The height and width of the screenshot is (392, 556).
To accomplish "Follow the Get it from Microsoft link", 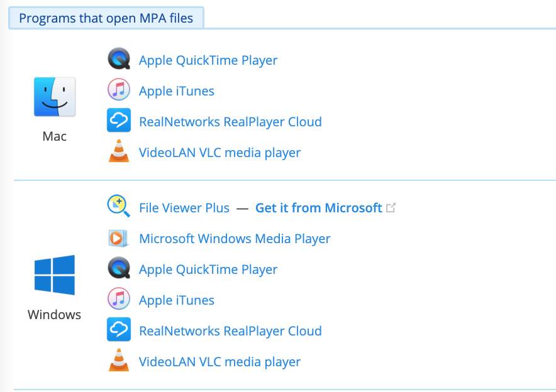I will (x=318, y=208).
